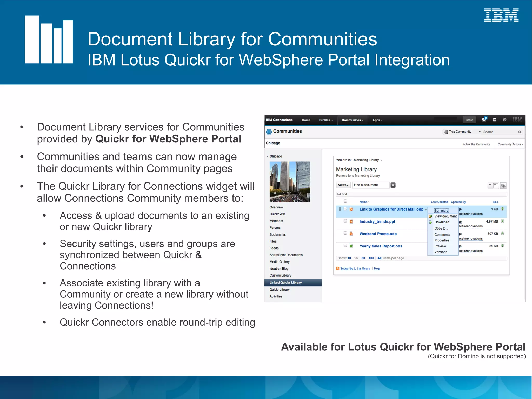Image resolution: width=532 pixels, height=399 pixels.
Task: Click the Share button
Action: coord(469,120)
